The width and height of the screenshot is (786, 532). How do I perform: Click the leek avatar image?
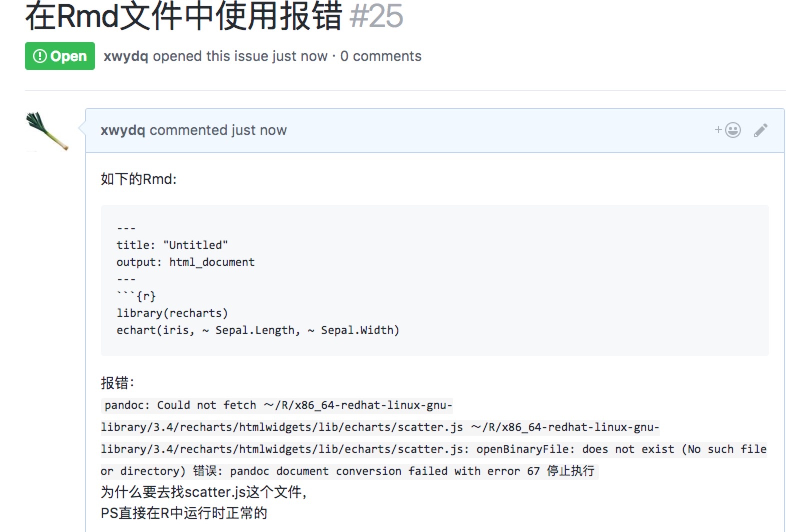(47, 131)
